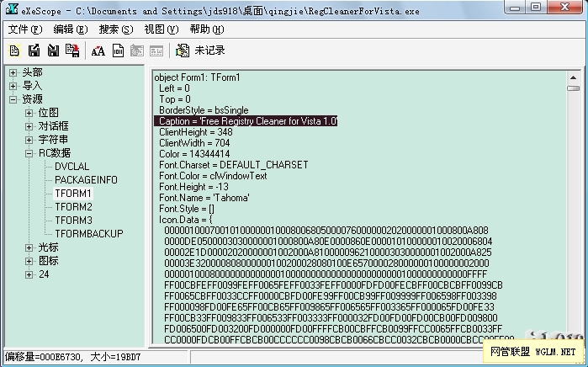Expand the 24 tree node

click(29, 274)
